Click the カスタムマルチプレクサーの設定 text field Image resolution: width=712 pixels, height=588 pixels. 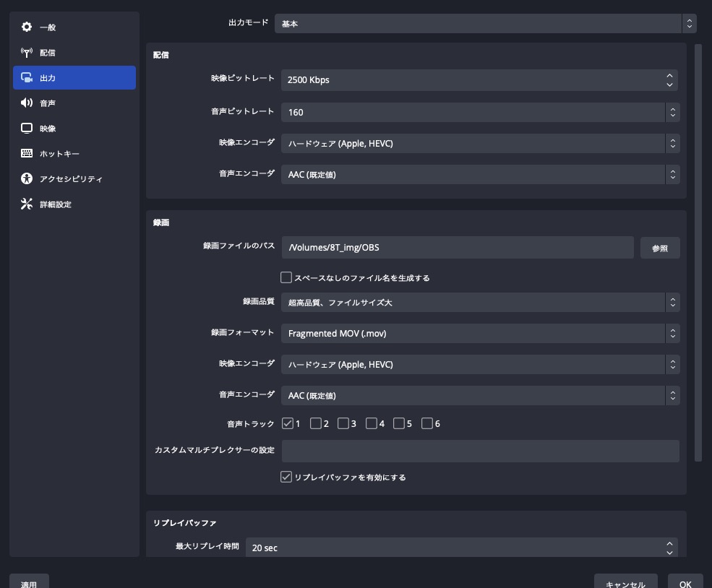click(481, 451)
